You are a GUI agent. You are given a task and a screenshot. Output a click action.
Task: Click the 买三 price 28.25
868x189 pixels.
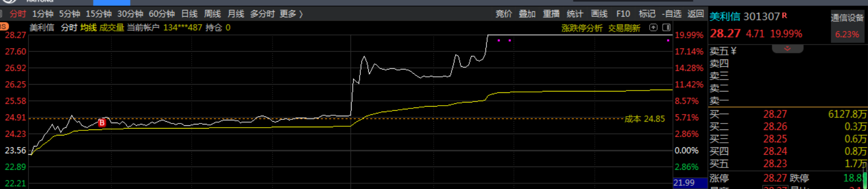click(x=775, y=139)
